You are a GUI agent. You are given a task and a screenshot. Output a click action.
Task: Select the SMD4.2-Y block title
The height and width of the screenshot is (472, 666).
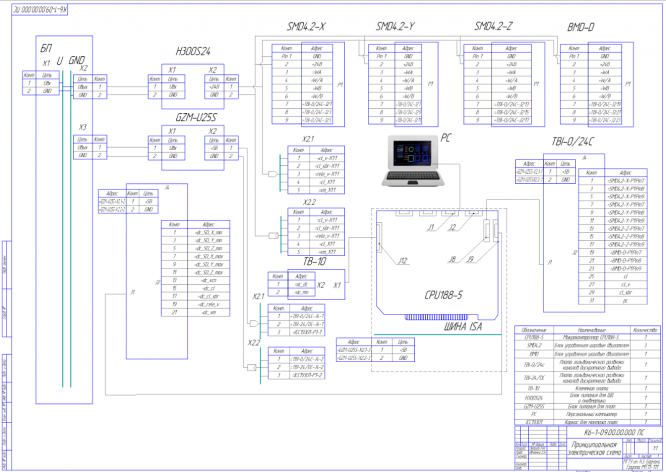click(x=395, y=26)
